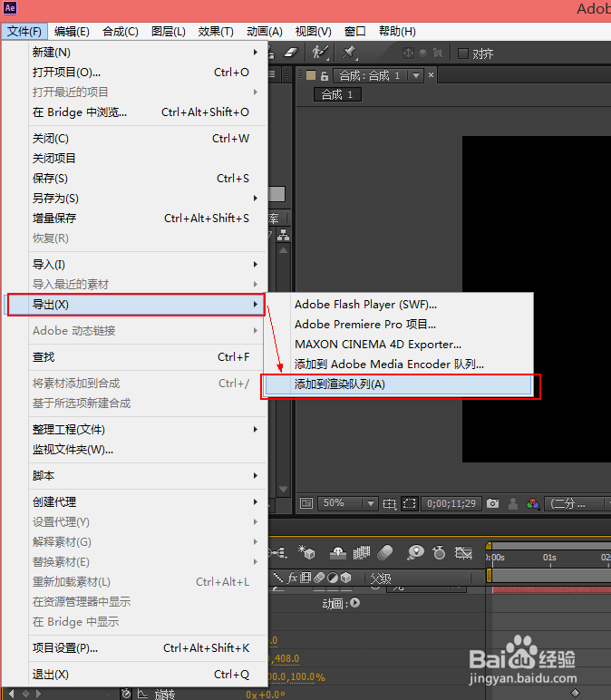Open the (二分... resolution dropdown

click(577, 503)
